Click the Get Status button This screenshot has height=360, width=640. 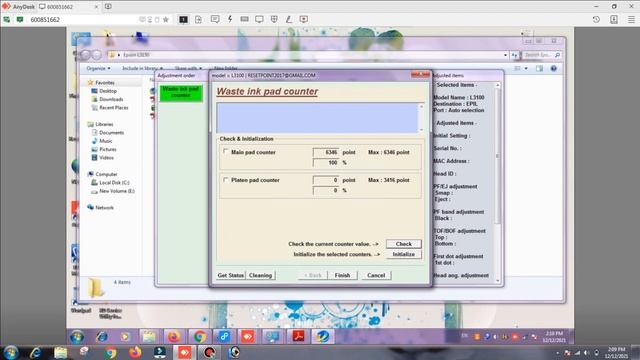tap(231, 275)
